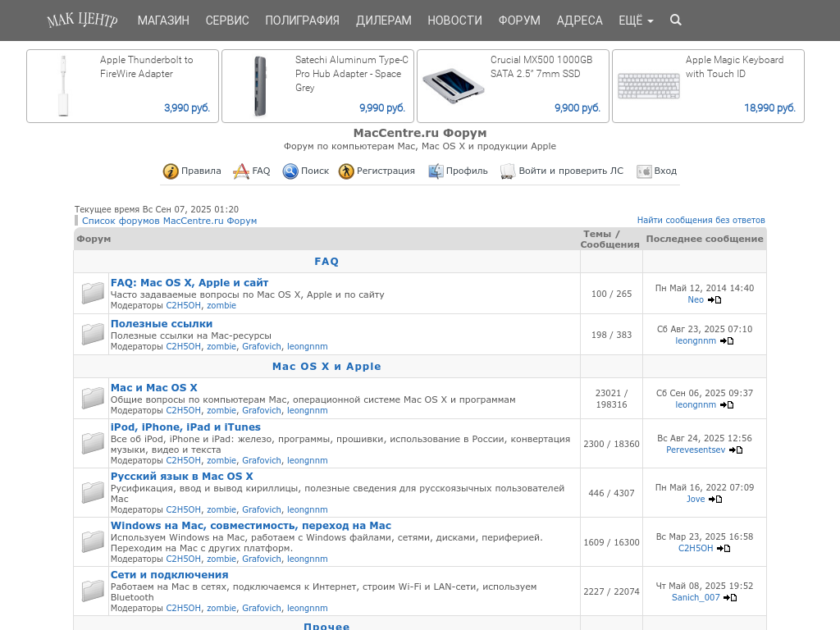This screenshot has width=840, height=630.
Task: Click the Профиль icon
Action: click(436, 171)
